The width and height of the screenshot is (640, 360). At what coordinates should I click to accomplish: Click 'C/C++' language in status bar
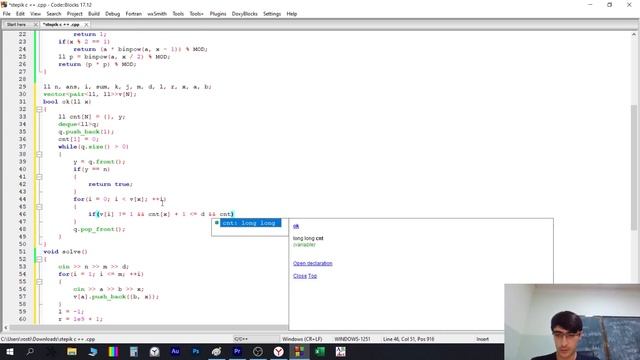(x=241, y=339)
